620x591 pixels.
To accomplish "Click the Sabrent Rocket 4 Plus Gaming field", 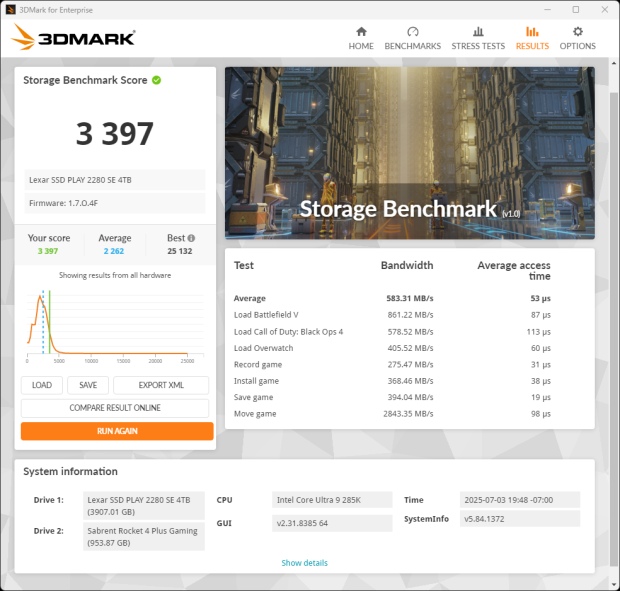I will [144, 536].
